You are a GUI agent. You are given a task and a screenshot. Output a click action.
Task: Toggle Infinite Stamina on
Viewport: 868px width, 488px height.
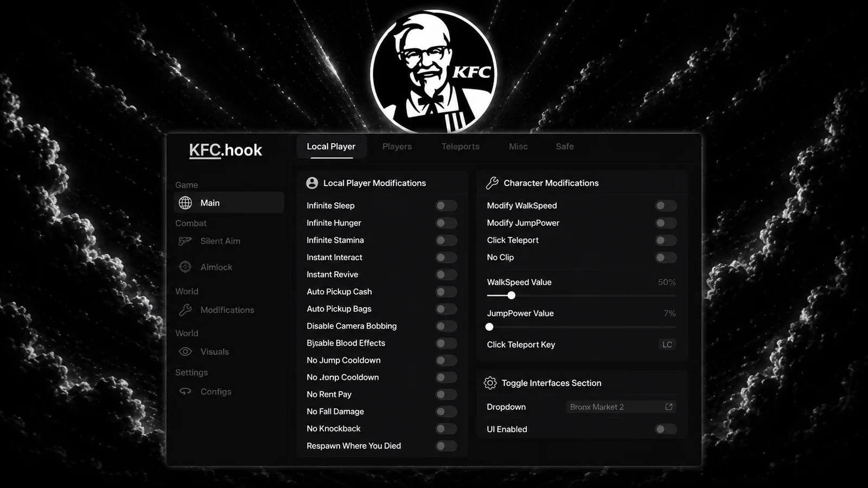[x=446, y=240]
